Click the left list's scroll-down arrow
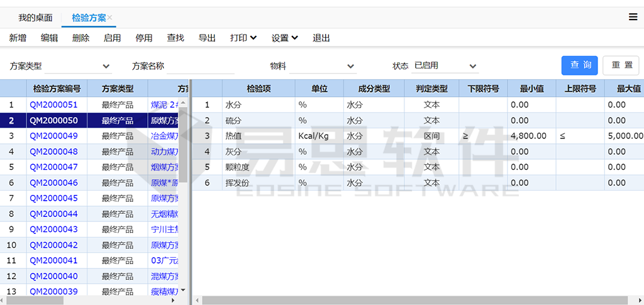Screen dimensions: 644x305 click(x=183, y=291)
